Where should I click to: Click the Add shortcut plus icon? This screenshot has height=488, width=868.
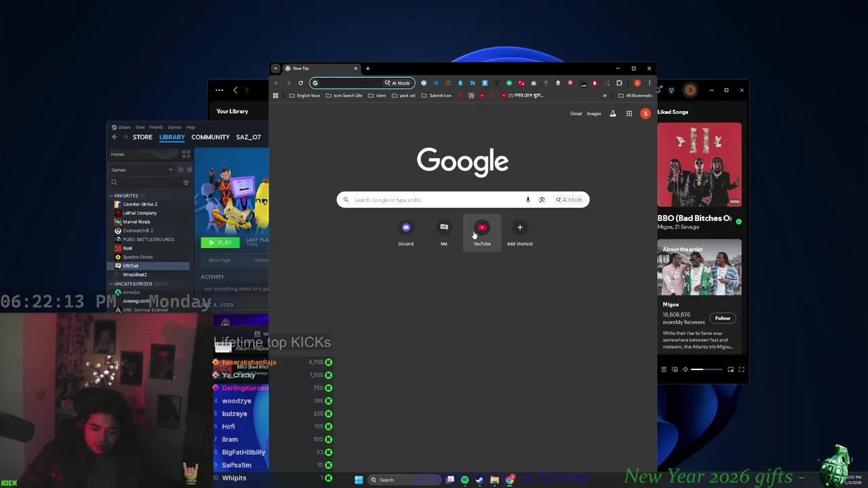click(520, 227)
